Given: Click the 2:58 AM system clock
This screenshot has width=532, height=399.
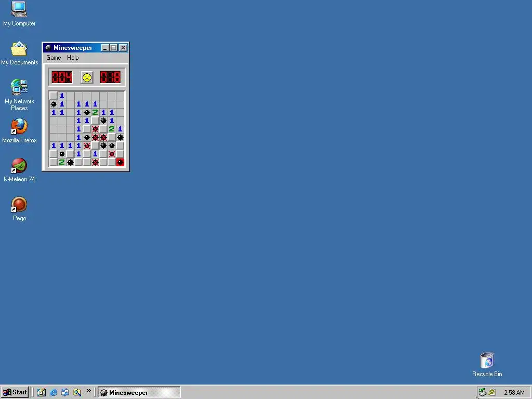Looking at the screenshot, I should (x=514, y=393).
